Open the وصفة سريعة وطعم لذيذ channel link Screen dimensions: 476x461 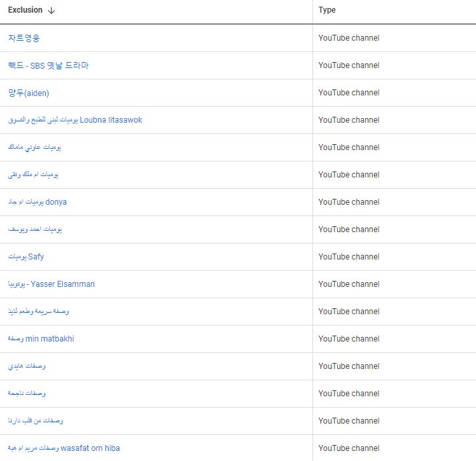39,312
